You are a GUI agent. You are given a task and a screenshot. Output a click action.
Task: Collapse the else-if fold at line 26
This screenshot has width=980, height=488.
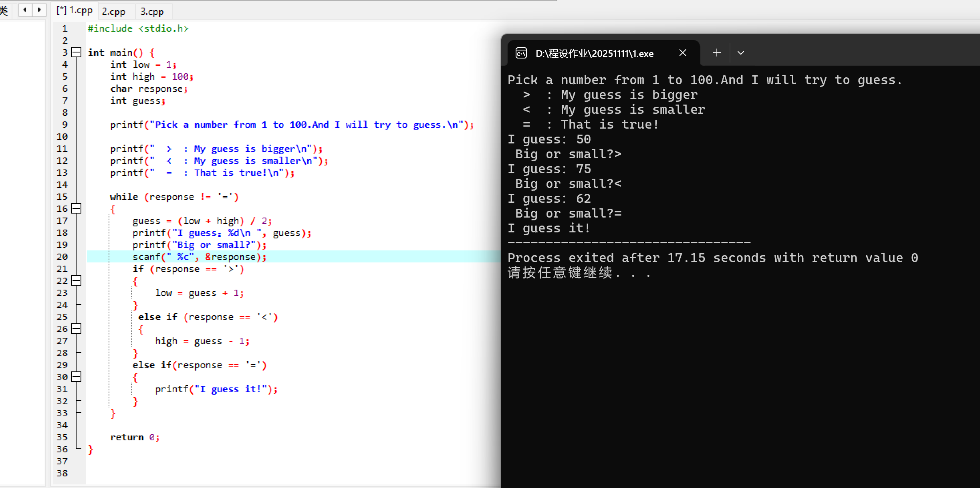(x=76, y=329)
